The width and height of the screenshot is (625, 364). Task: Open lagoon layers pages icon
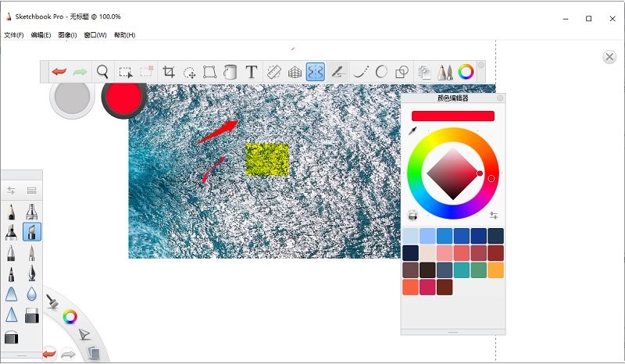click(x=93, y=352)
